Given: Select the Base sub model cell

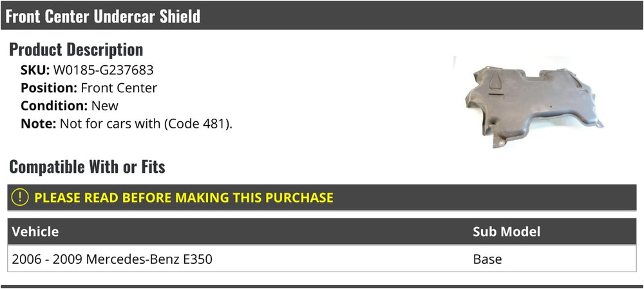Looking at the screenshot, I should point(487,260).
